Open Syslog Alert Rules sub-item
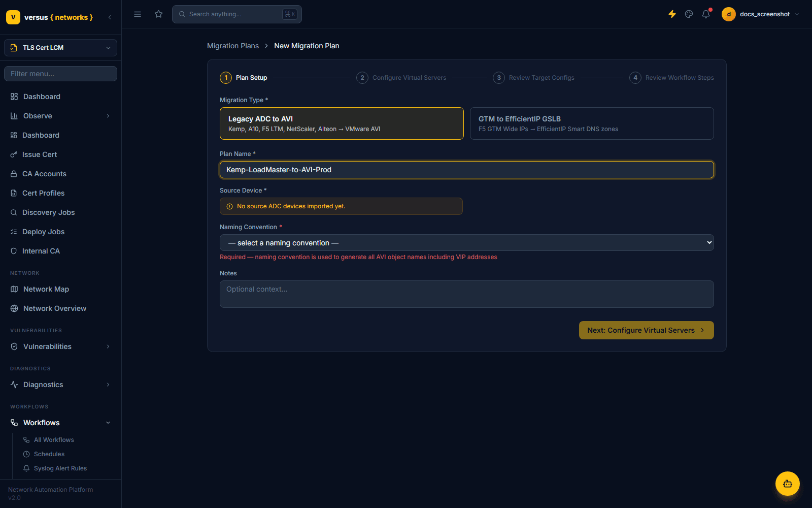Image resolution: width=812 pixels, height=508 pixels. pos(60,468)
